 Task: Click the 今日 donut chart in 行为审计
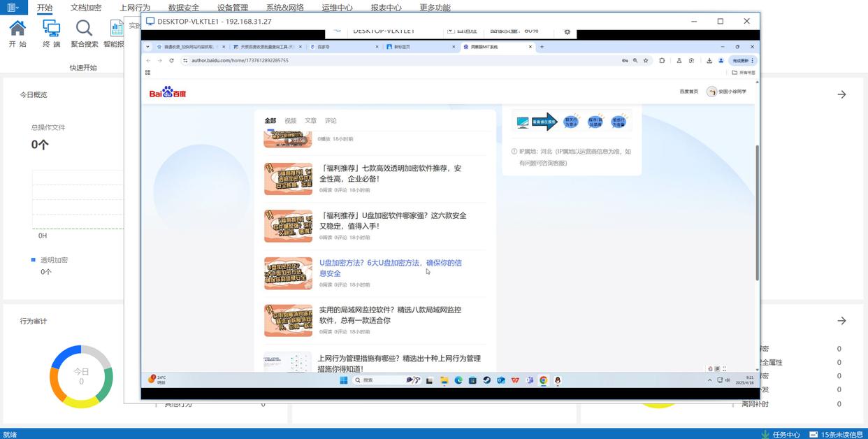click(81, 376)
